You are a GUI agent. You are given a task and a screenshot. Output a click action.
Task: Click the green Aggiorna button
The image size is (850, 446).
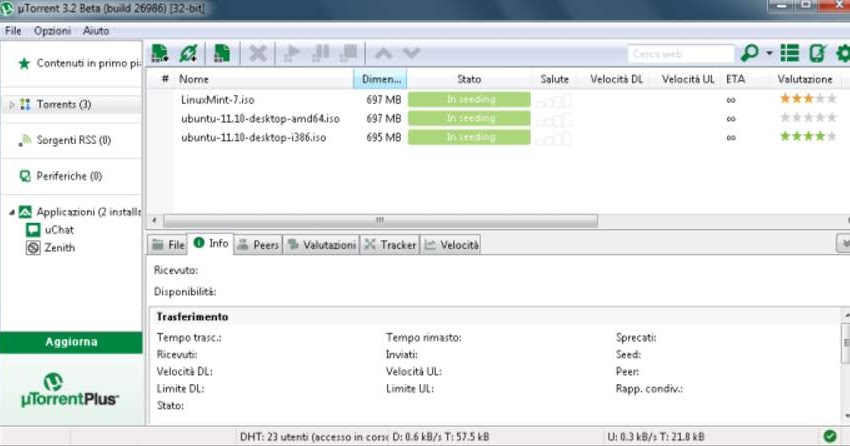coord(71,342)
